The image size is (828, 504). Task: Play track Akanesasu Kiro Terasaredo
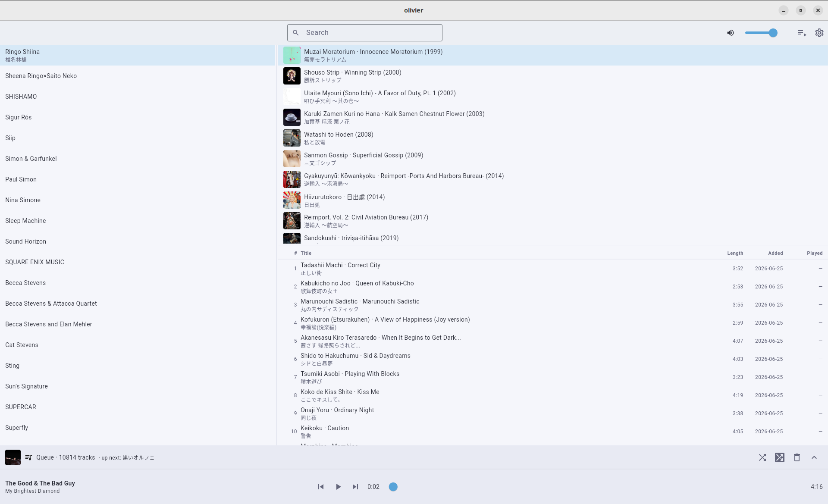553,341
